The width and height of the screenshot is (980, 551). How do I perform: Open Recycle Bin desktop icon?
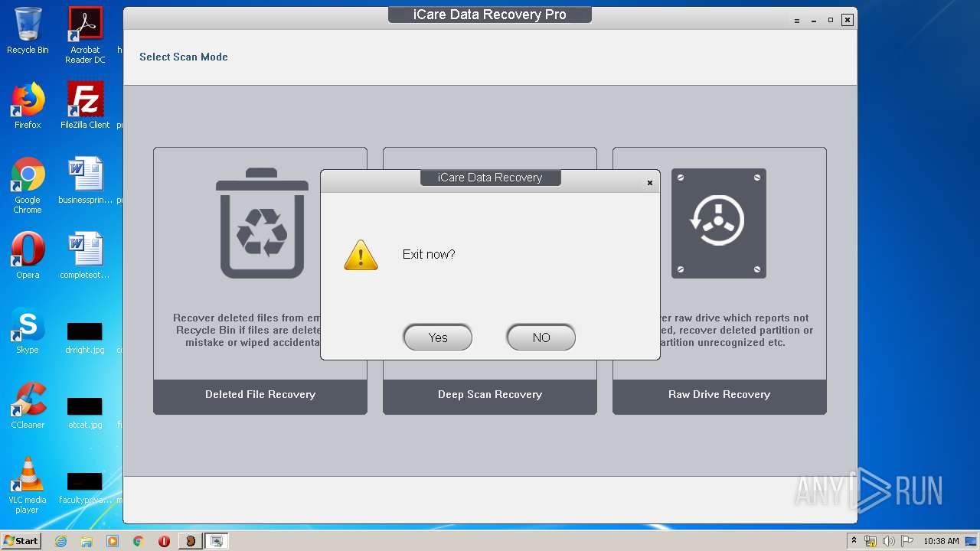28,31
